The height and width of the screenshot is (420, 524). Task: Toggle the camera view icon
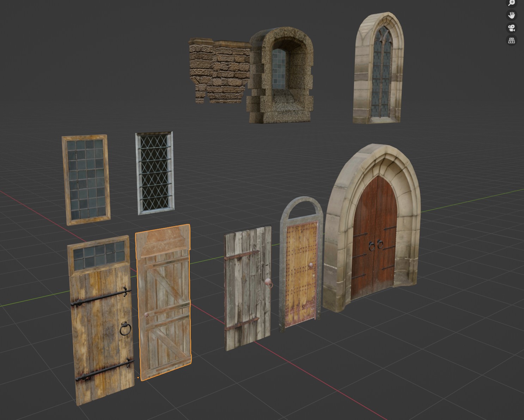[x=511, y=28]
